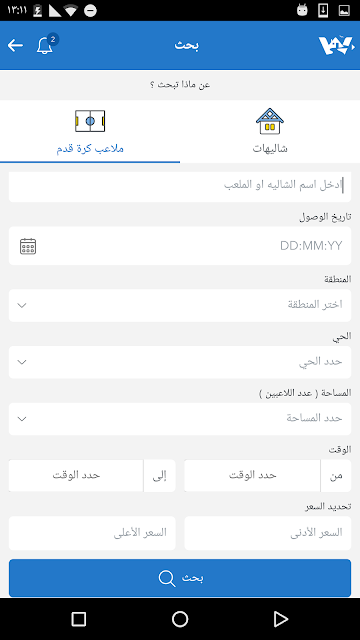Viewport: 360px width, 640px height.
Task: Tap the app logo in header
Action: 336,45
